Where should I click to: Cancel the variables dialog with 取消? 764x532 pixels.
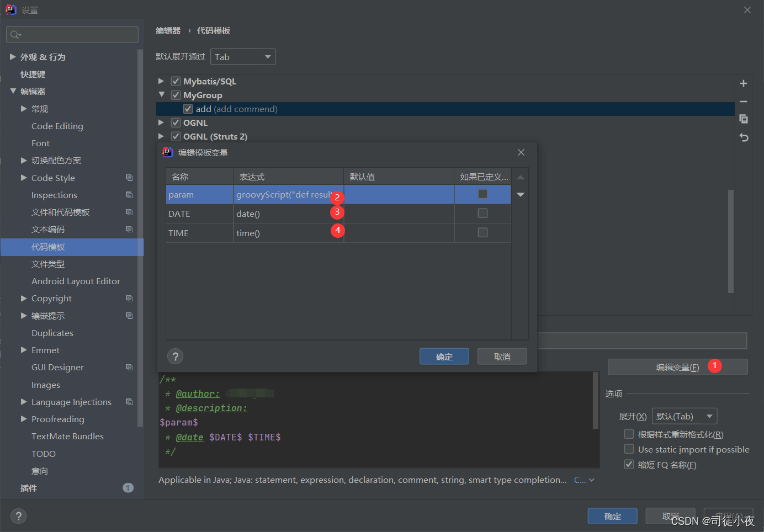coord(502,357)
